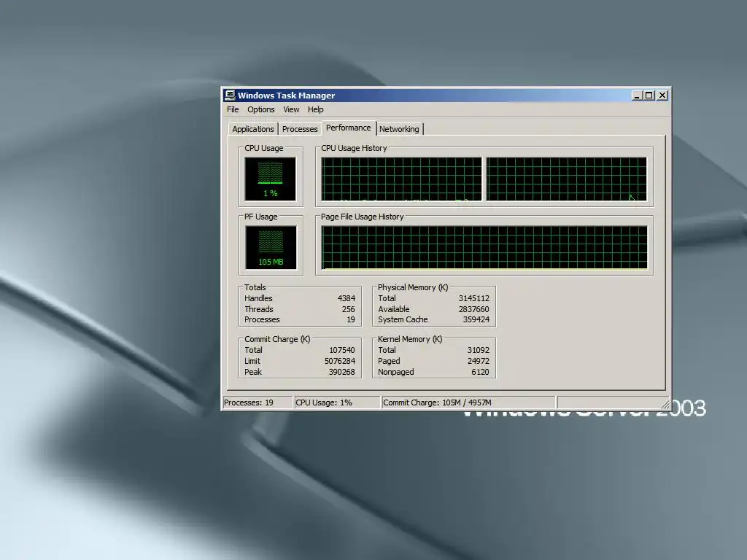Maximize the Task Manager window

[x=649, y=96]
